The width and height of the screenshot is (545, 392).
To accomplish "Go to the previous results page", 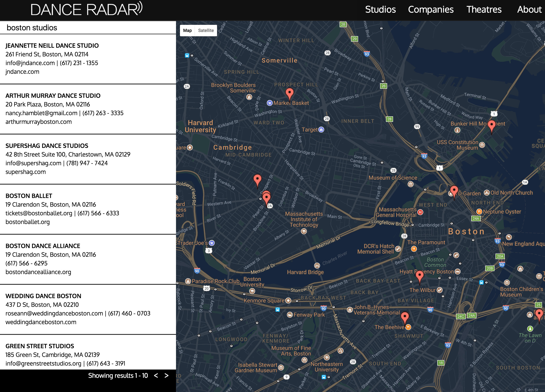I will [156, 375].
